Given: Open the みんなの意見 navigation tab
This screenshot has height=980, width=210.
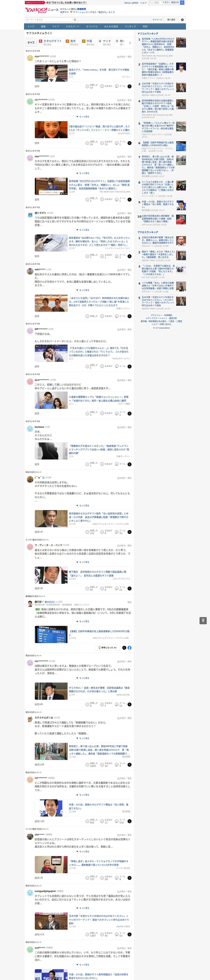Looking at the screenshot, I should [111, 27].
